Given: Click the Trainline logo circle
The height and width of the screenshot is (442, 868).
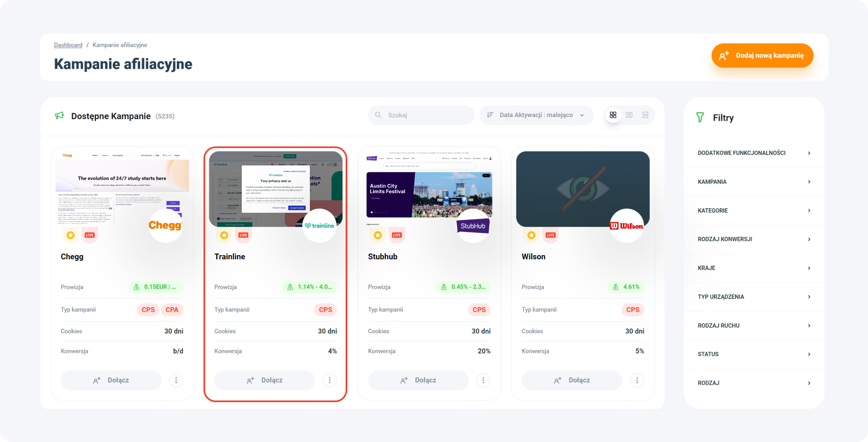Looking at the screenshot, I should point(319,226).
